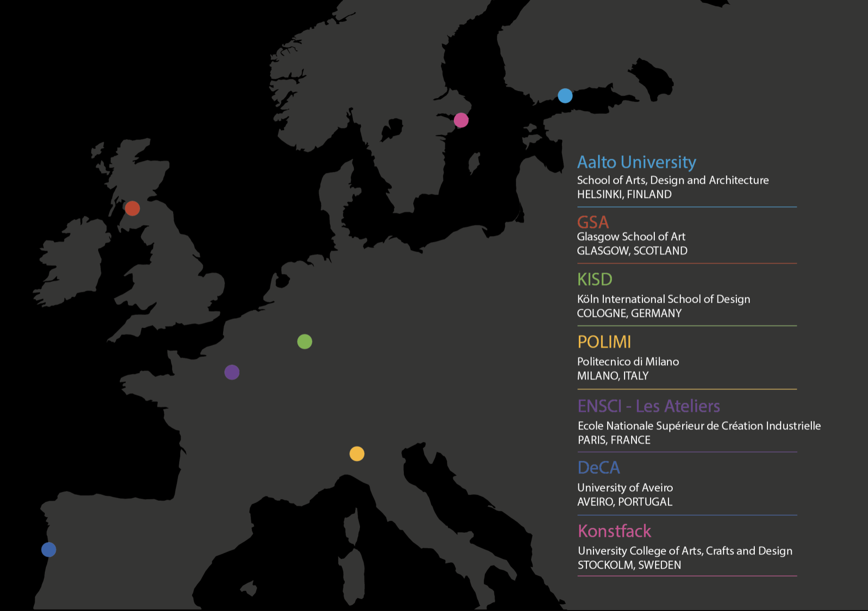Click the dark blue Aveiro map dot
This screenshot has height=611, width=868.
coord(49,549)
